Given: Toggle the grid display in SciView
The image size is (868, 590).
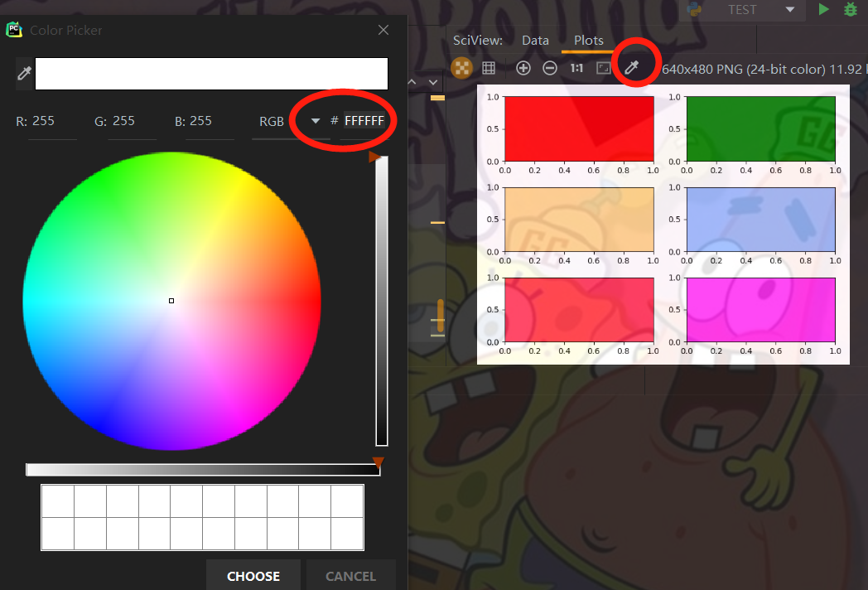Looking at the screenshot, I should tap(489, 68).
